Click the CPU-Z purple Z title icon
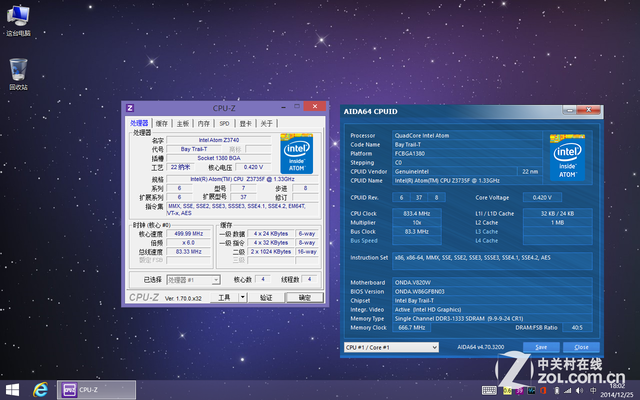The width and height of the screenshot is (640, 400). tap(130, 108)
